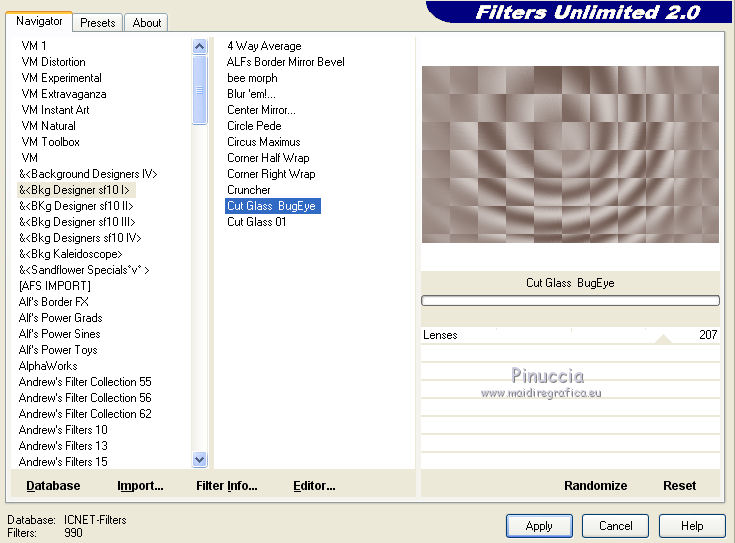Open the filter Editor...
This screenshot has width=735, height=543.
314,485
